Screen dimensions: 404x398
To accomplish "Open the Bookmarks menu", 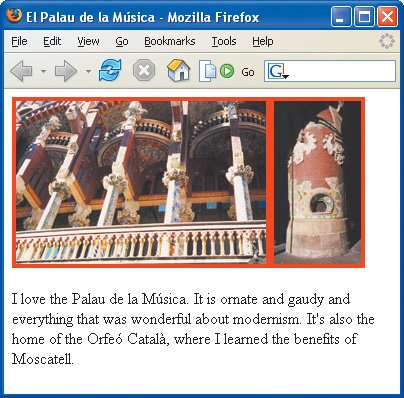I will (170, 41).
